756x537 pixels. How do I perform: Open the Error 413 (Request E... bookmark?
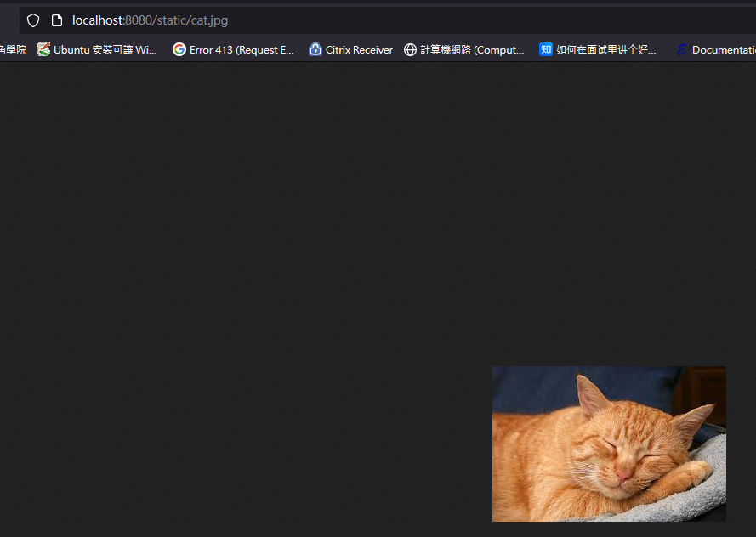[233, 49]
